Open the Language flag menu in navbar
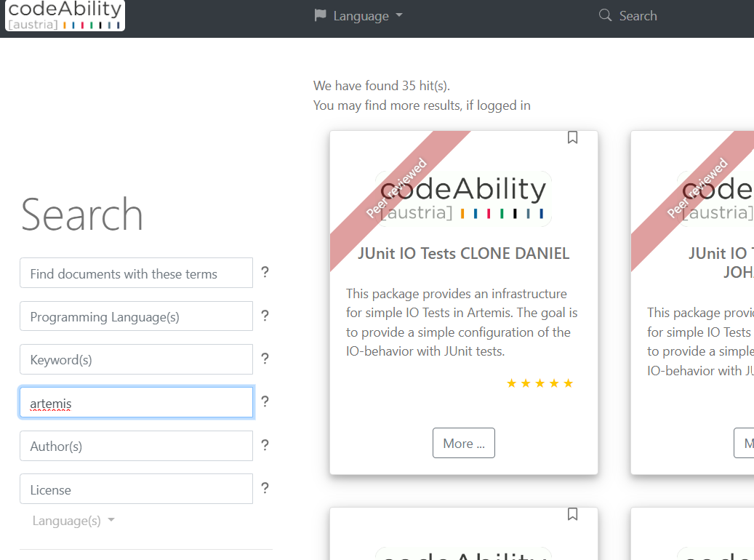 (x=358, y=16)
